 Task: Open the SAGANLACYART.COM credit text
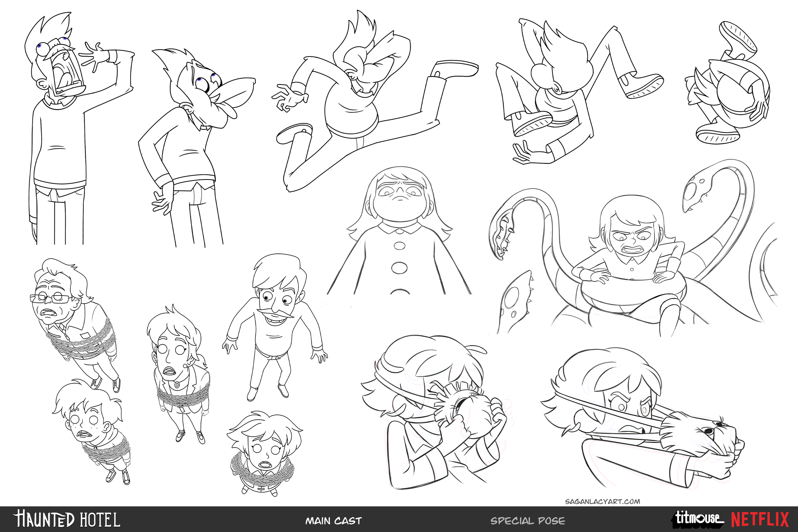point(602,502)
